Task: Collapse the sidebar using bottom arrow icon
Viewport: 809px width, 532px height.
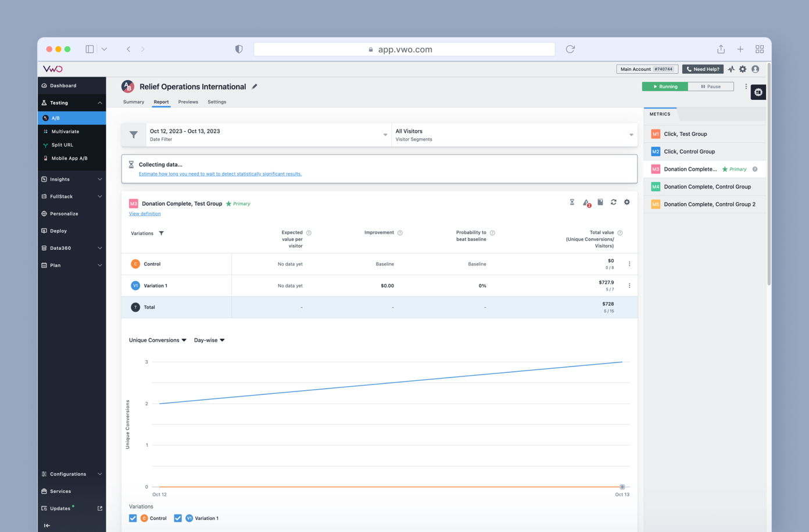Action: tap(47, 526)
